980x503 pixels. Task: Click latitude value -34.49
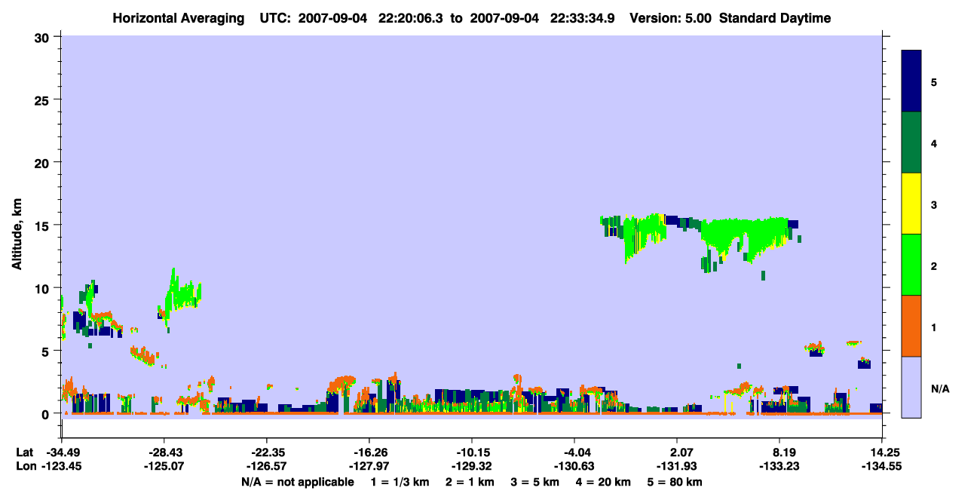62,452
